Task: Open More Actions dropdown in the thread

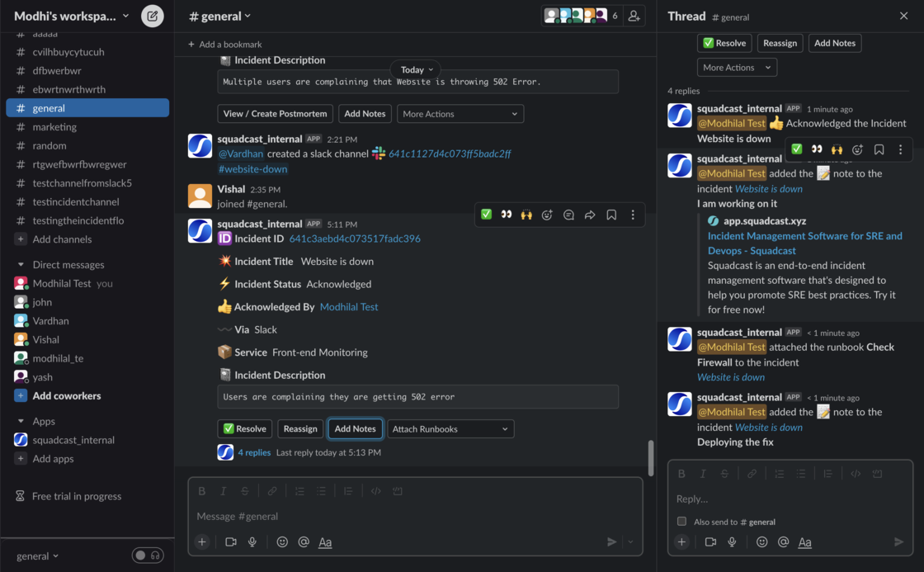Action: point(737,67)
